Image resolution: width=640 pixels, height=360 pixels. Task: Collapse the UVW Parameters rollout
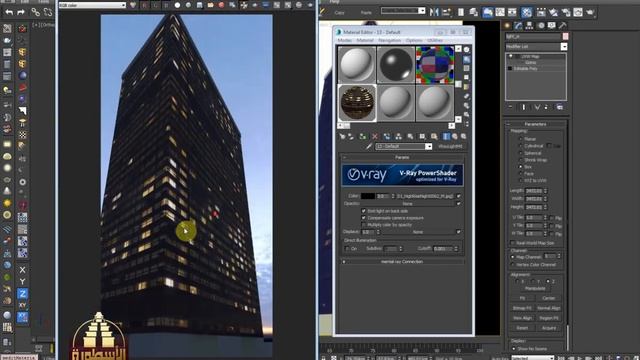tap(536, 124)
